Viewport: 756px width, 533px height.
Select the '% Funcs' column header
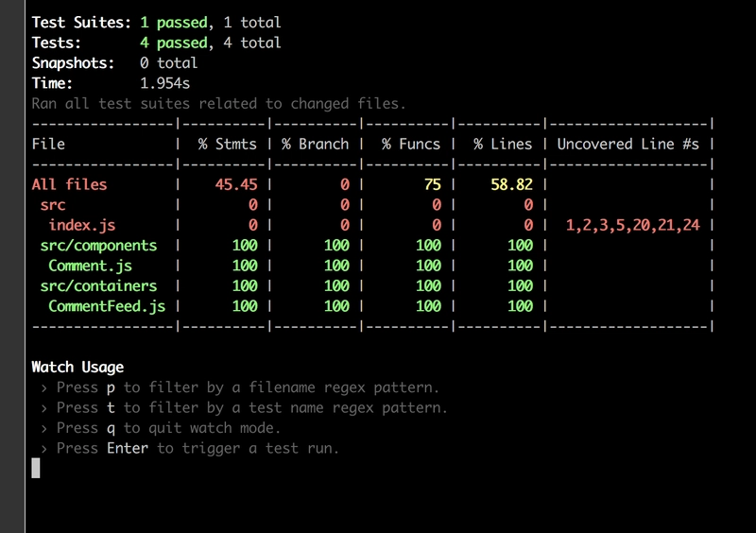[411, 144]
